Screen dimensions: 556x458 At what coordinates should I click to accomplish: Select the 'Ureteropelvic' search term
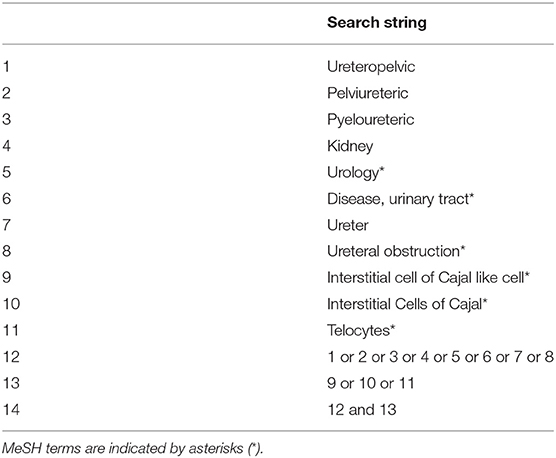point(371,67)
